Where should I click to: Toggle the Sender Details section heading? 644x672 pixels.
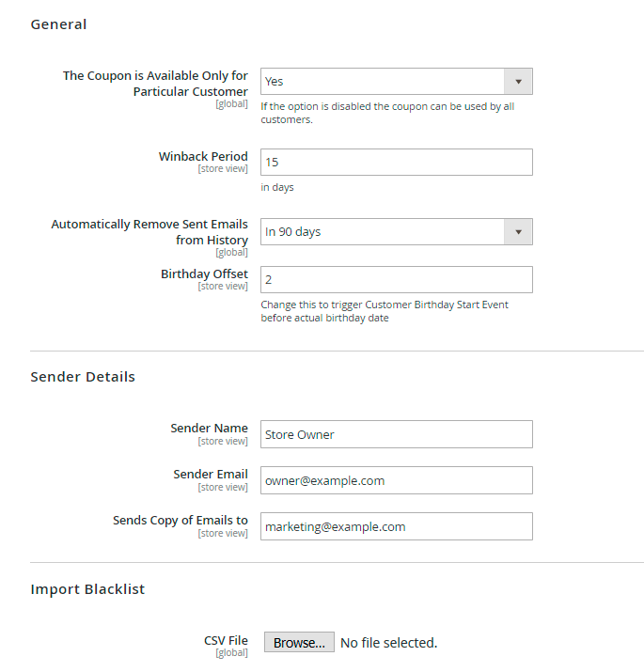pos(83,377)
